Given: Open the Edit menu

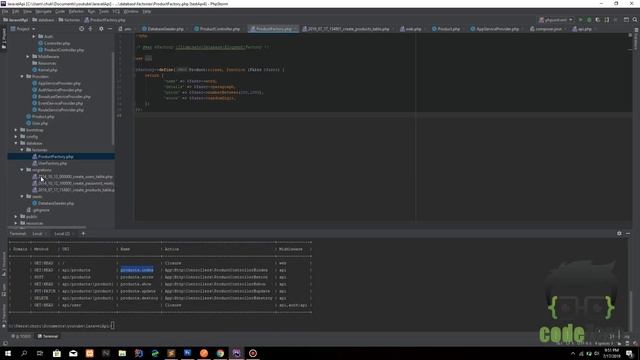Looking at the screenshot, I should pos(16,11).
